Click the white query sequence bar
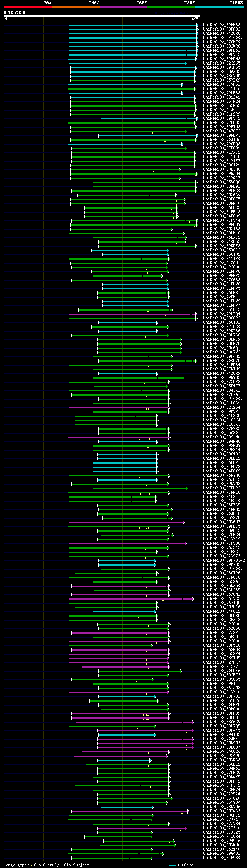The height and width of the screenshot is (868, 247). pyautogui.click(x=102, y=16)
